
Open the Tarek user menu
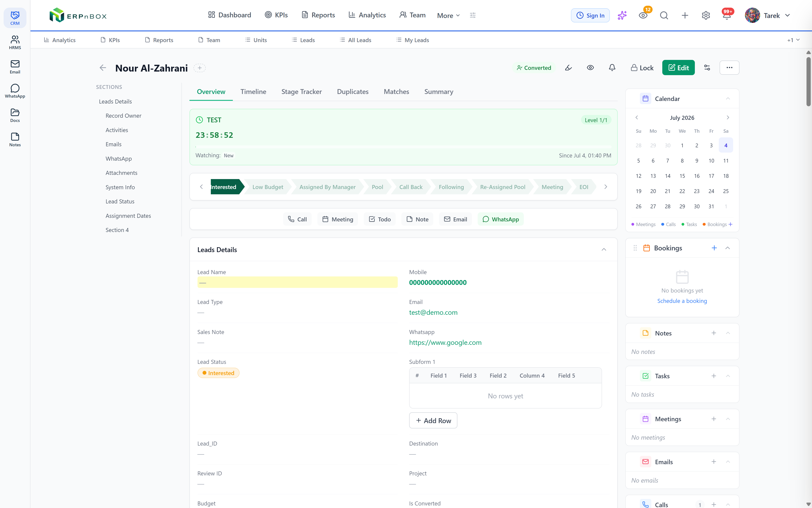768,15
